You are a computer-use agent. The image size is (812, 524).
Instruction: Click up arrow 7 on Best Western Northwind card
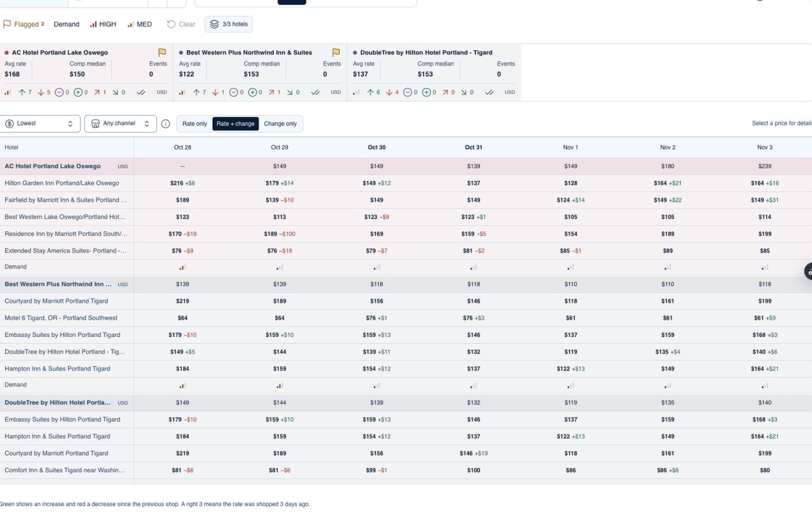click(199, 92)
